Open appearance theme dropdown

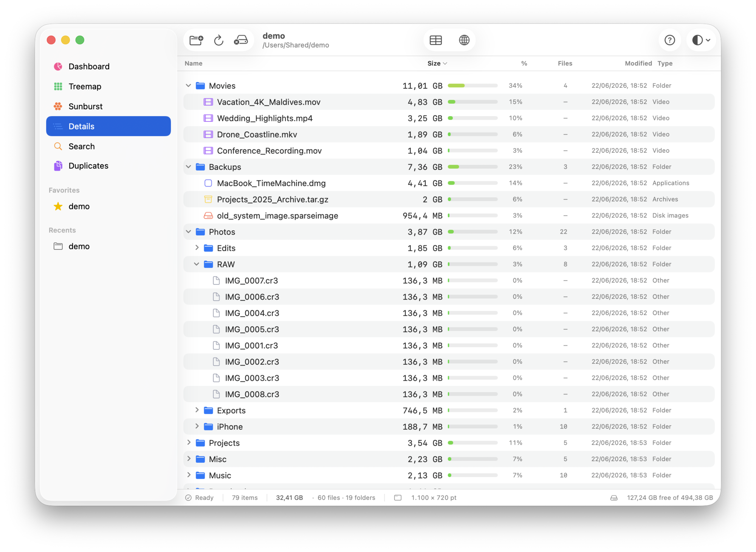pyautogui.click(x=701, y=40)
